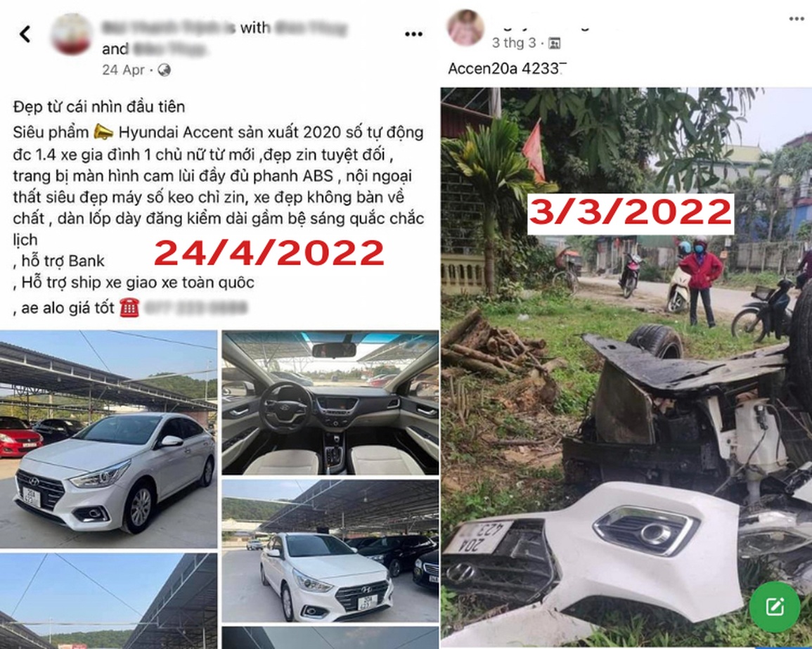Open the white Accent parked with black cars photo

(x=330, y=551)
